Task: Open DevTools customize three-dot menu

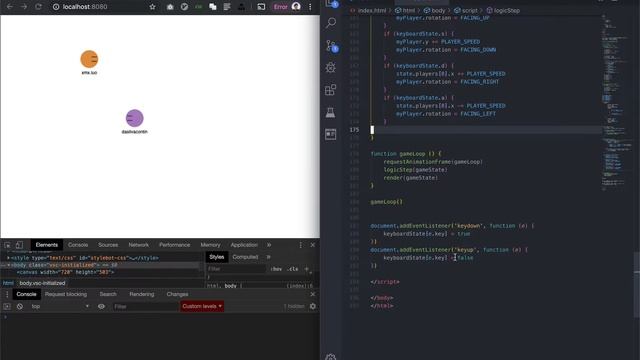Action: coord(301,245)
